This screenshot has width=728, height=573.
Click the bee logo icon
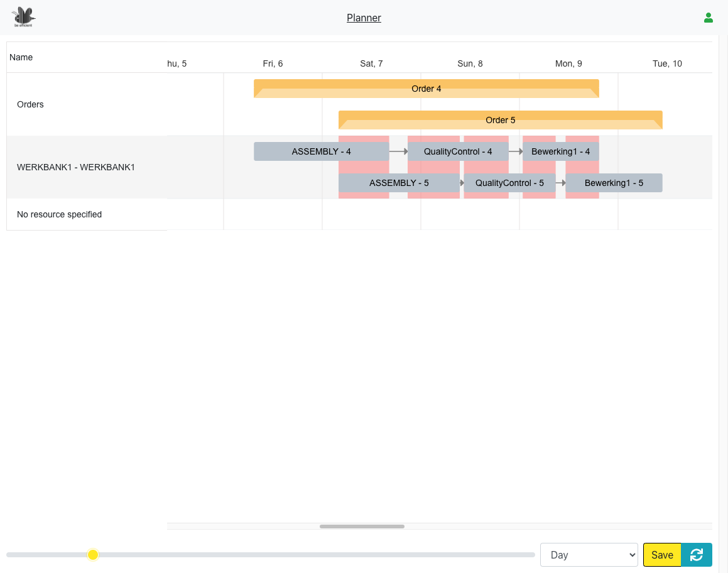[x=23, y=17]
